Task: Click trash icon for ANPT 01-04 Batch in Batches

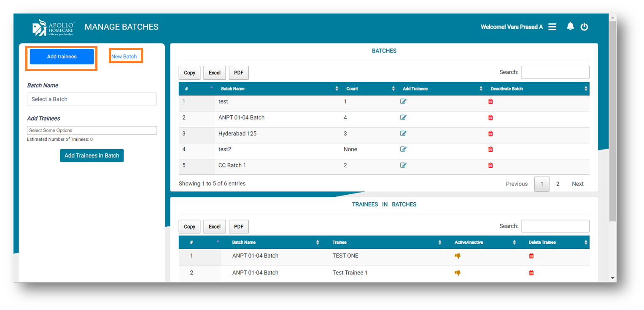Action: 490,117
